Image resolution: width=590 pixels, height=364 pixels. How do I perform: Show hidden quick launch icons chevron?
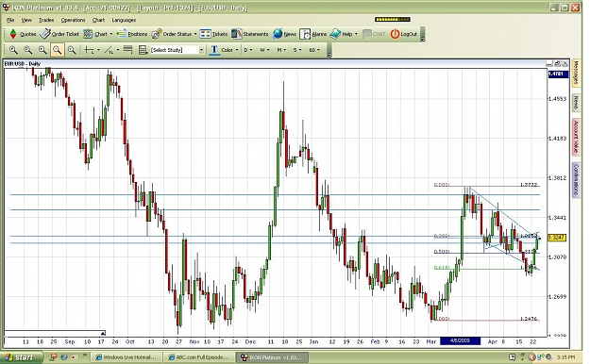[85, 355]
